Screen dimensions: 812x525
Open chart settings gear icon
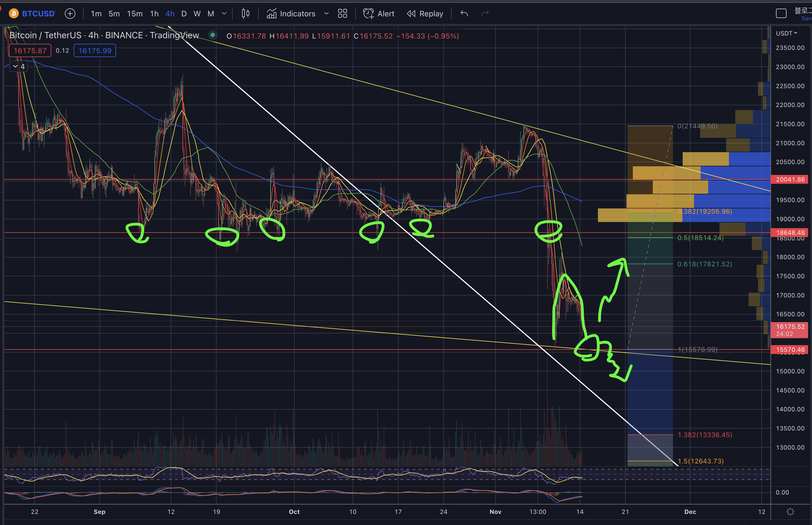(790, 512)
